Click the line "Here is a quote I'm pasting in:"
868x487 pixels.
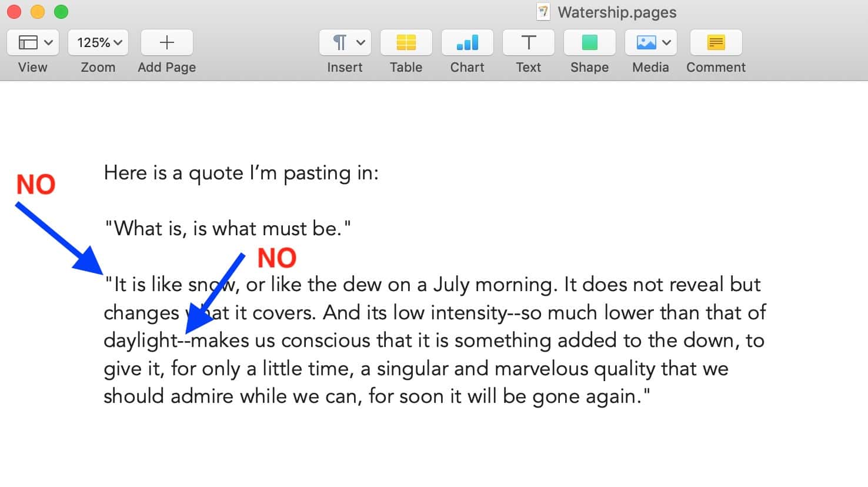[x=241, y=173]
